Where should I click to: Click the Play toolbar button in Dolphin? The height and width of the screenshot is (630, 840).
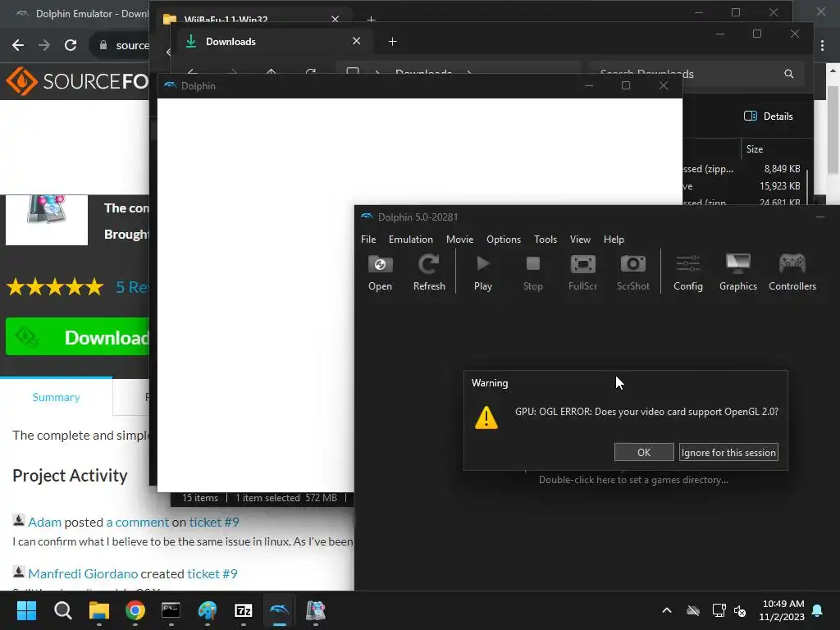tap(482, 272)
